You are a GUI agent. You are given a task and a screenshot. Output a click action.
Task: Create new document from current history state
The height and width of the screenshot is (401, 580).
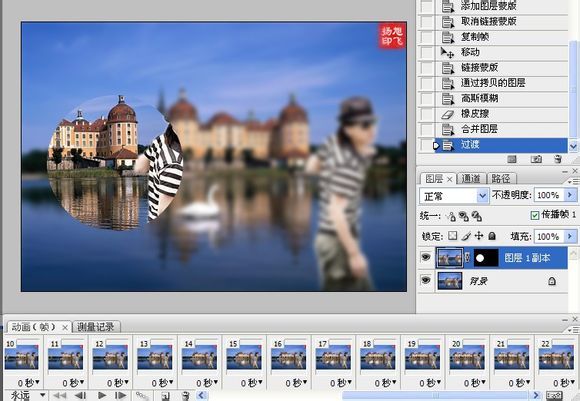(x=512, y=159)
